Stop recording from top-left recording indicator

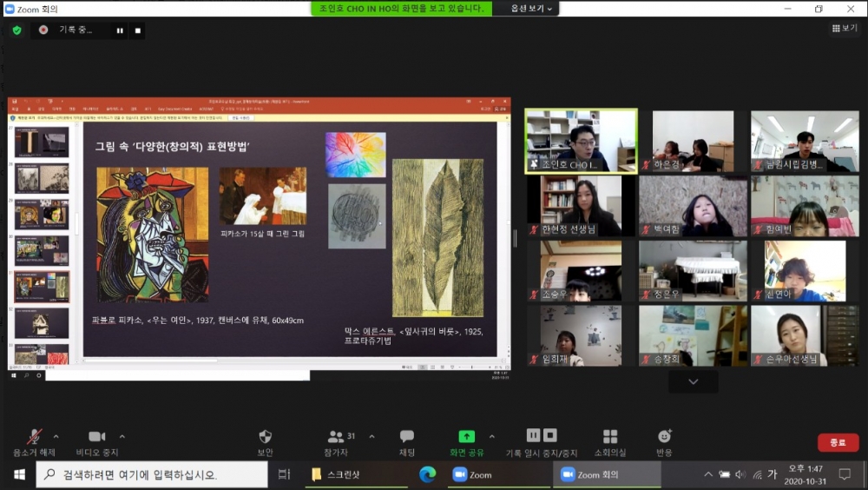[x=138, y=30]
